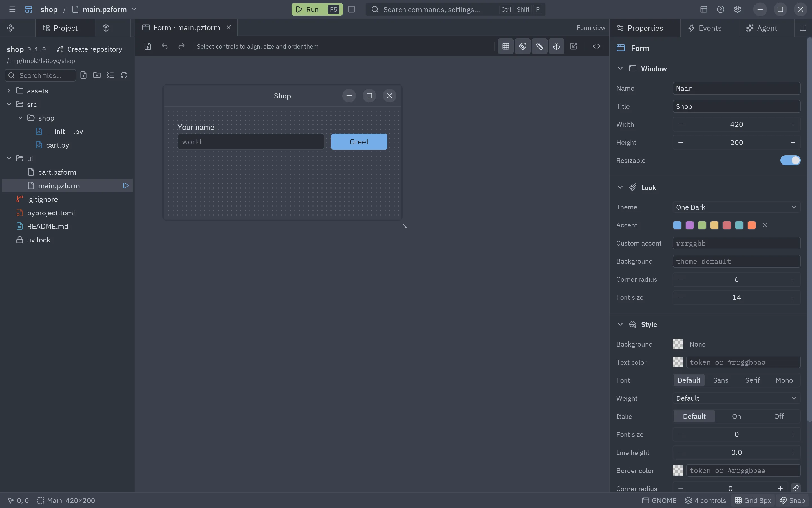Toggle Snap in the status bar
The height and width of the screenshot is (508, 812).
click(x=792, y=500)
